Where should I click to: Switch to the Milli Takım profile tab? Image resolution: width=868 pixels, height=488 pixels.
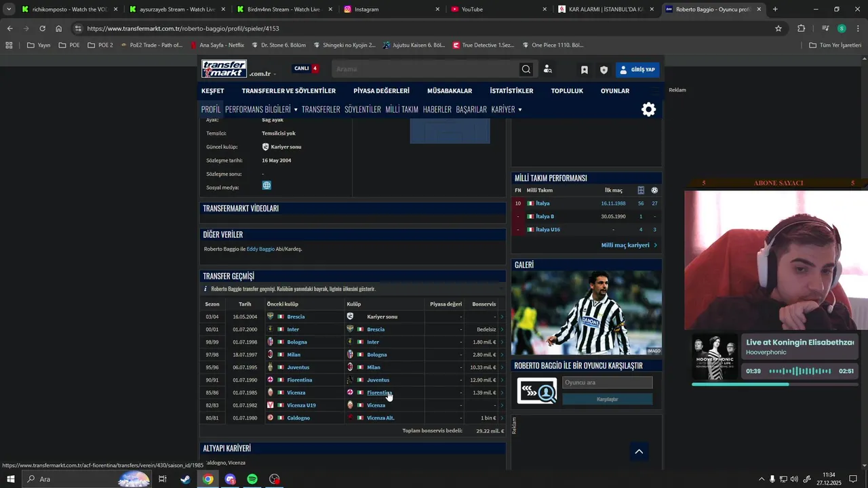pyautogui.click(x=401, y=109)
